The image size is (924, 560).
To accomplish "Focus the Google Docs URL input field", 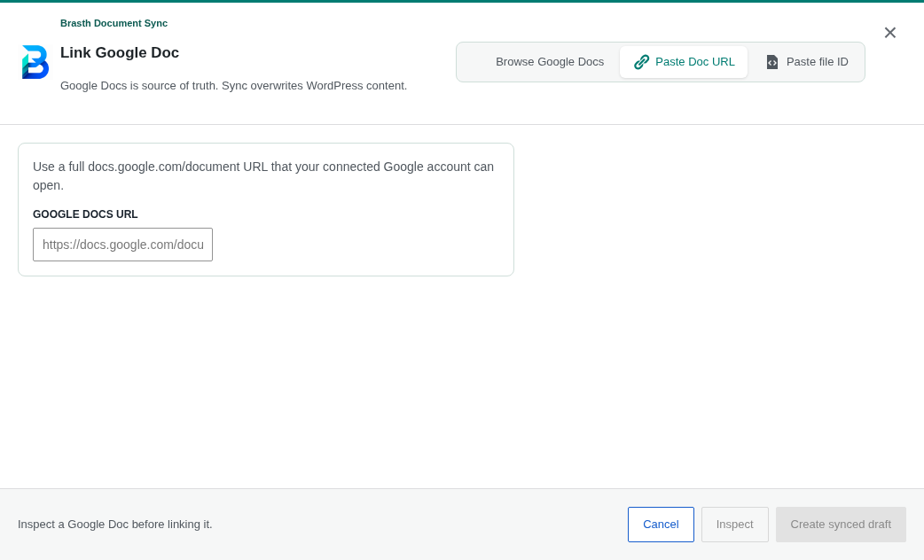I will 122,245.
